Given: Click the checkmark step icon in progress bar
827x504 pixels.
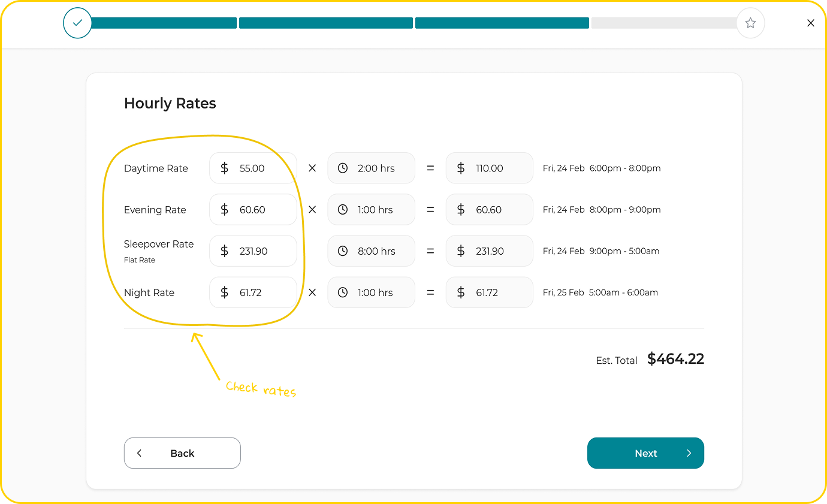Looking at the screenshot, I should tap(77, 23).
